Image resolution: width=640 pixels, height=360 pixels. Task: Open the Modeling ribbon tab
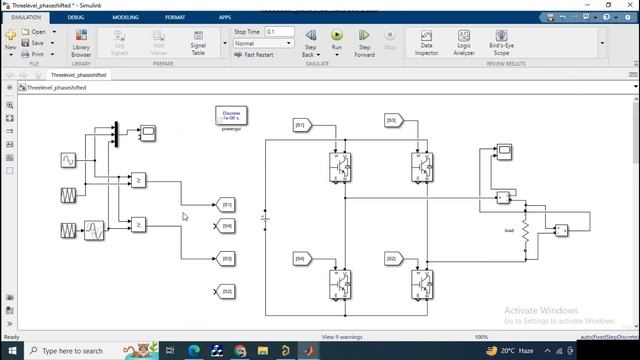point(125,18)
